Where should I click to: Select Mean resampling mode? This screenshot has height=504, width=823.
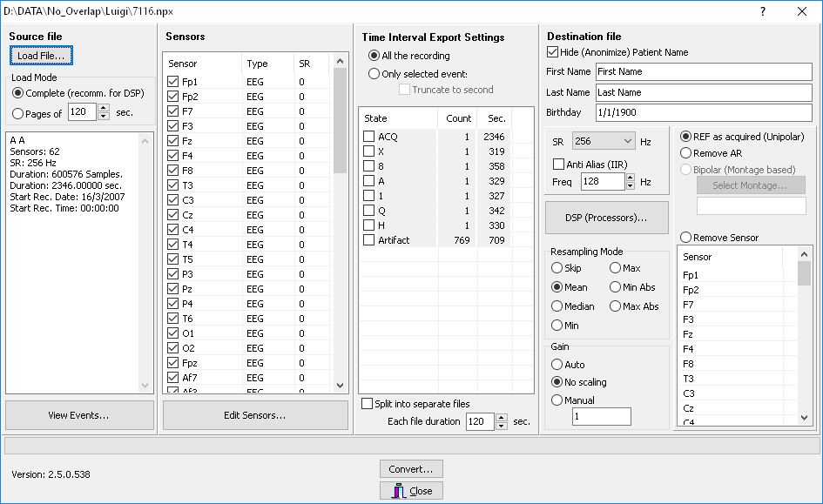[557, 287]
